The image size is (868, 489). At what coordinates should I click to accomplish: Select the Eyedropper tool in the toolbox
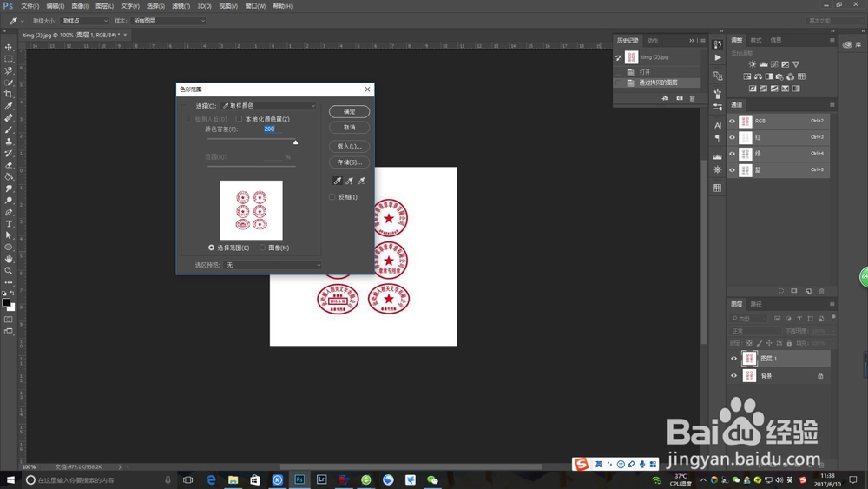pos(9,106)
